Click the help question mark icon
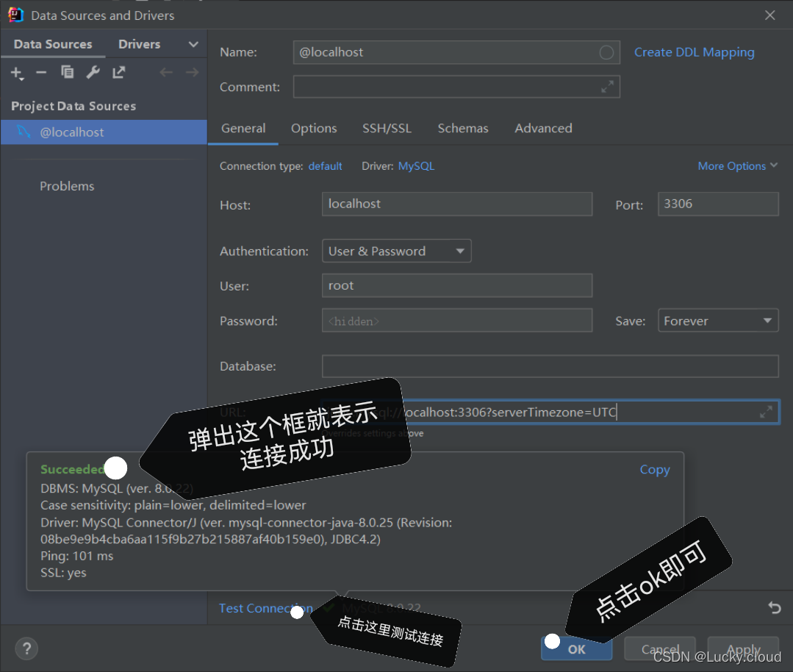The image size is (793, 672). (x=26, y=648)
